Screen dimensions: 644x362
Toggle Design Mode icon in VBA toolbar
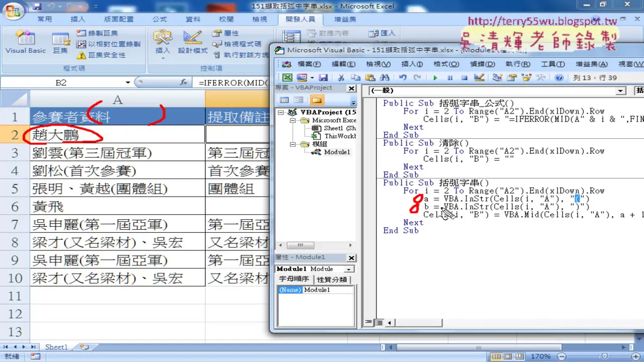479,77
